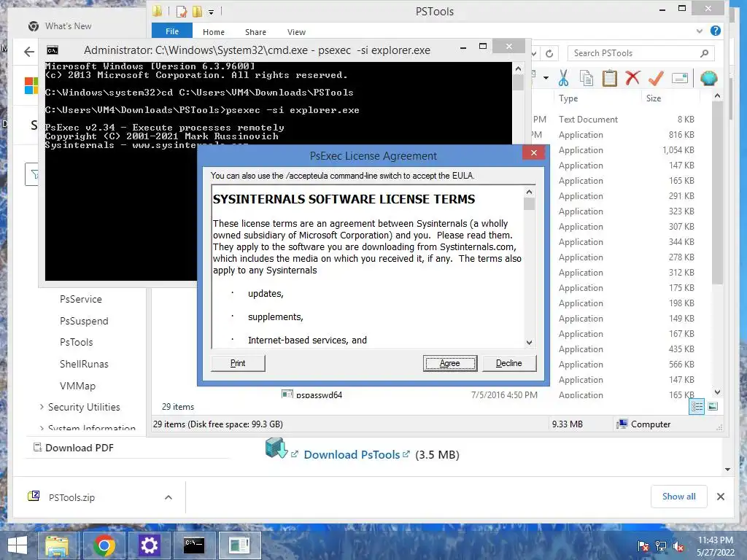
Task: Click the magnifier icon in Search PSTools box
Action: (704, 53)
